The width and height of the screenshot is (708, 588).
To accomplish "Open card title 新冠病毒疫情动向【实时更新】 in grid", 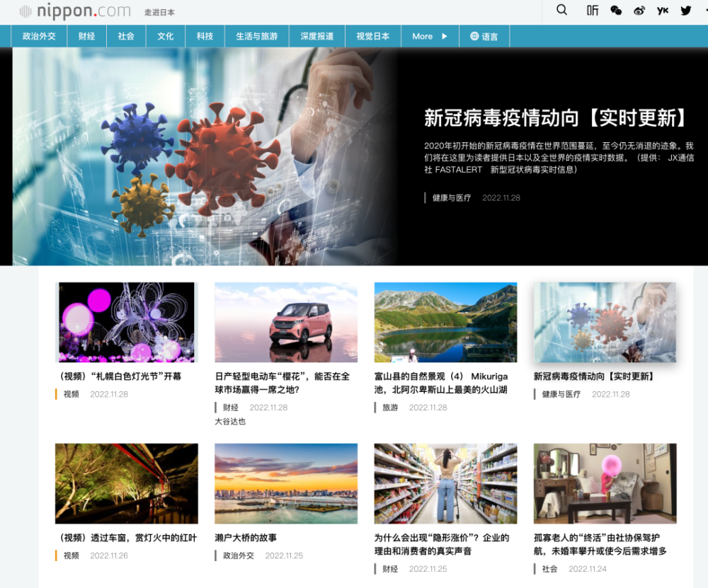I will [x=594, y=376].
